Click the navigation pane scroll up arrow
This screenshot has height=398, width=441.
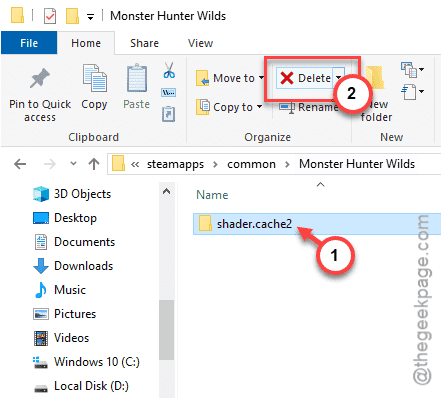pos(166,191)
